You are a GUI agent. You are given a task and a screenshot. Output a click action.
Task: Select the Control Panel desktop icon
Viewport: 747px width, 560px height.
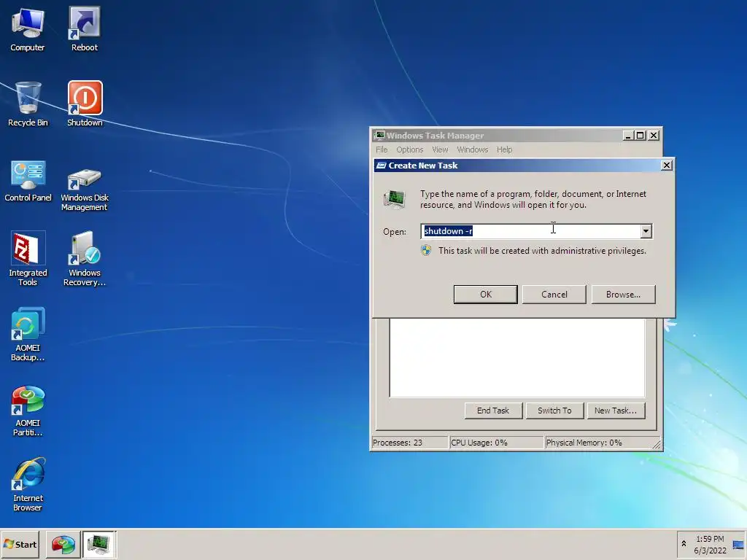pyautogui.click(x=28, y=181)
